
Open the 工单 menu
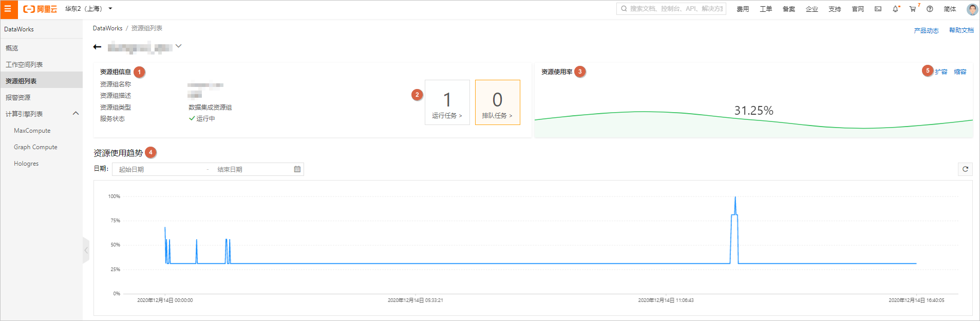pos(766,9)
